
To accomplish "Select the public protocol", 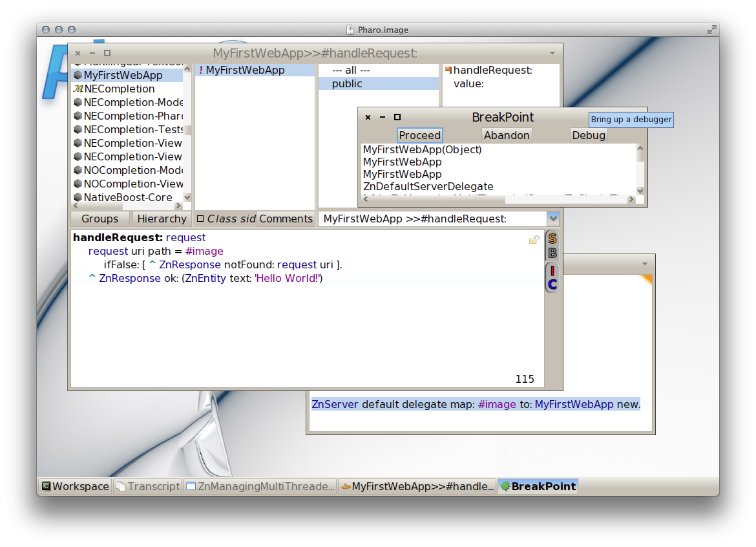I will [x=379, y=84].
